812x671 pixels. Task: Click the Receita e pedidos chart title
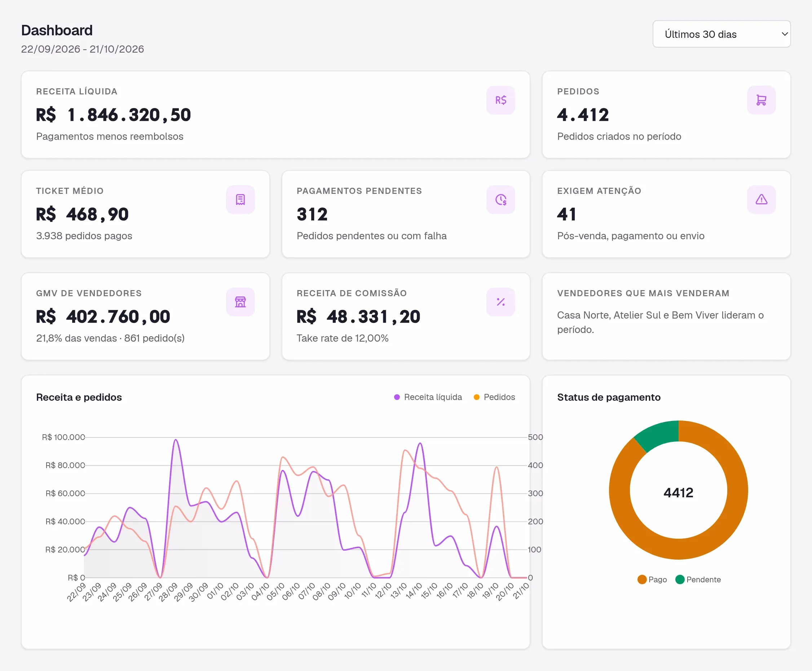pyautogui.click(x=79, y=397)
